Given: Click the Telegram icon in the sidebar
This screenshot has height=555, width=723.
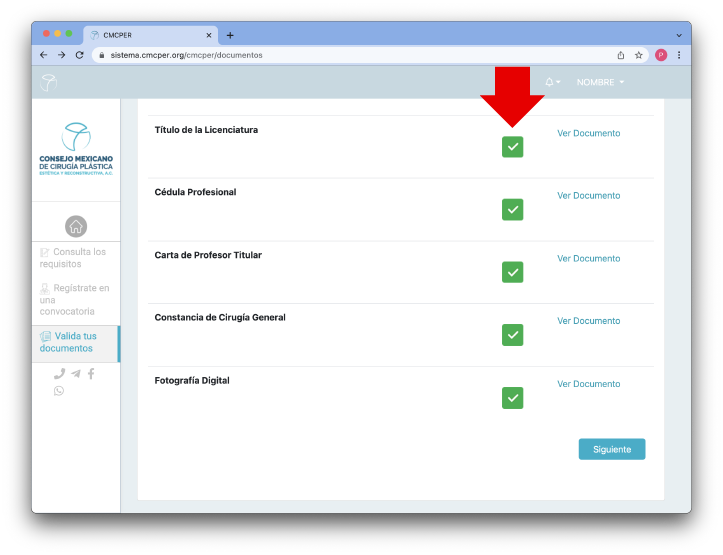Looking at the screenshot, I should pyautogui.click(x=75, y=373).
